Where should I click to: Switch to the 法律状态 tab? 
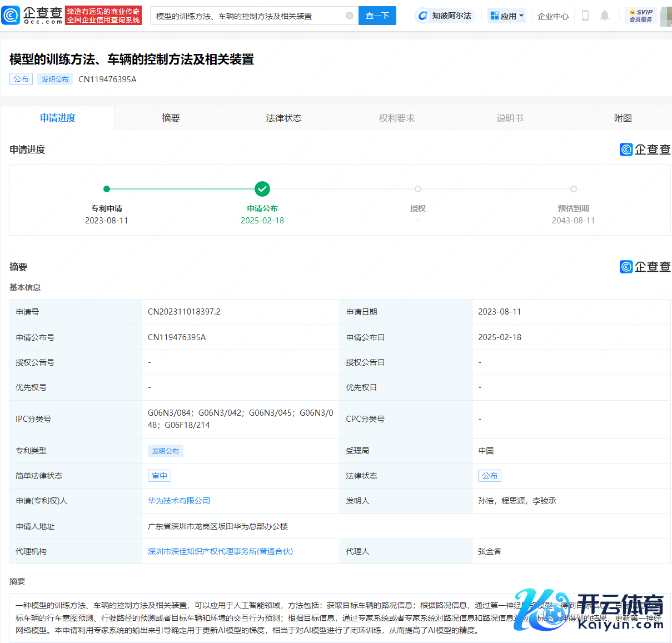(283, 118)
